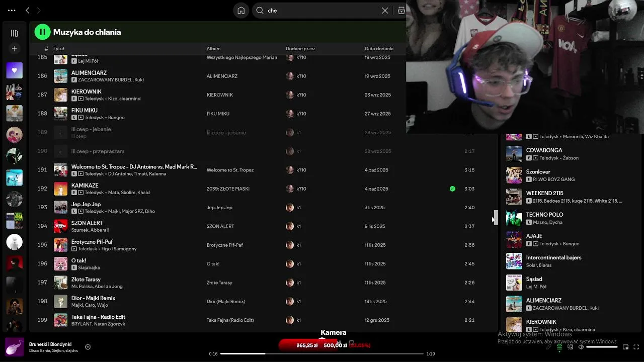Image resolution: width=644 pixels, height=362 pixels.
Task: Mute with the volume speaker icon
Action: click(581, 347)
